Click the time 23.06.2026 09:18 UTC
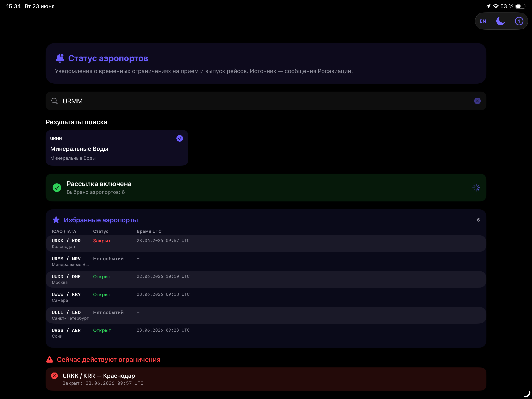This screenshot has width=532, height=399. pos(163,294)
